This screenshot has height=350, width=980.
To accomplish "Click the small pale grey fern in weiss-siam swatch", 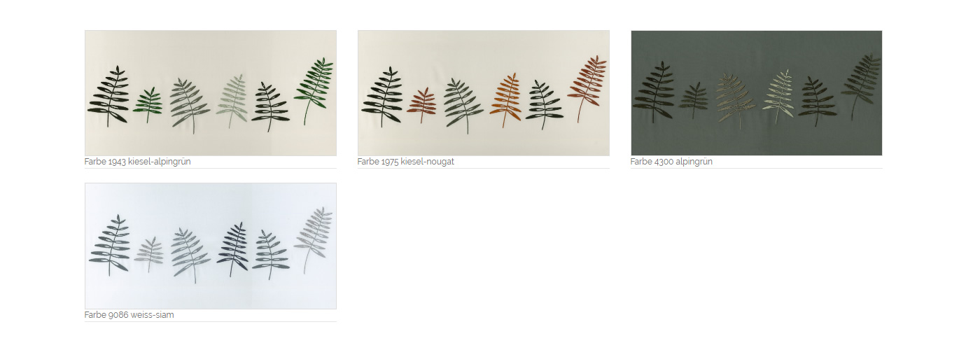I will tap(148, 255).
